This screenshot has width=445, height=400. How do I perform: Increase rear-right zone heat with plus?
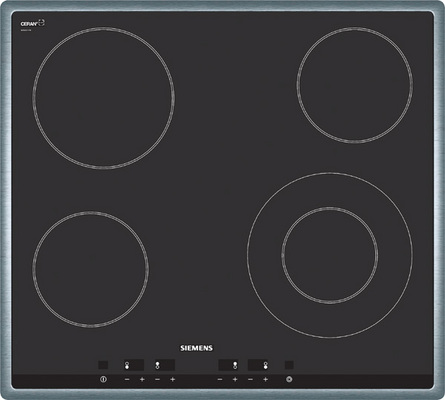pos(235,379)
